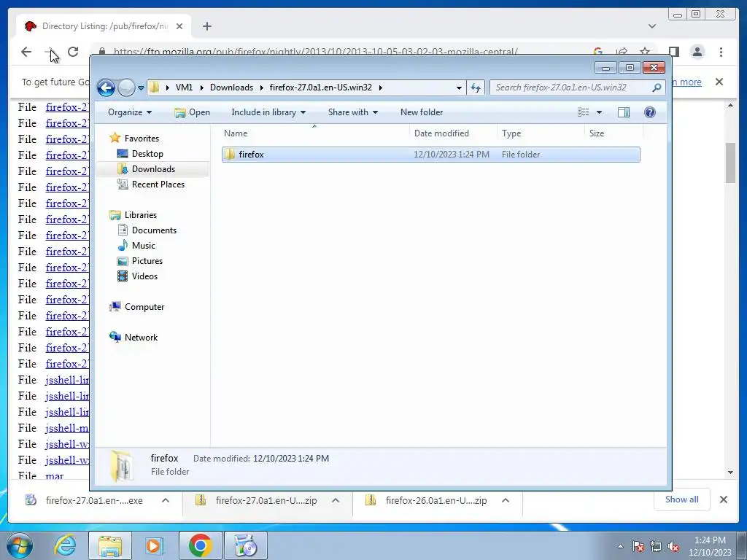Change view with the view icon button

(583, 112)
